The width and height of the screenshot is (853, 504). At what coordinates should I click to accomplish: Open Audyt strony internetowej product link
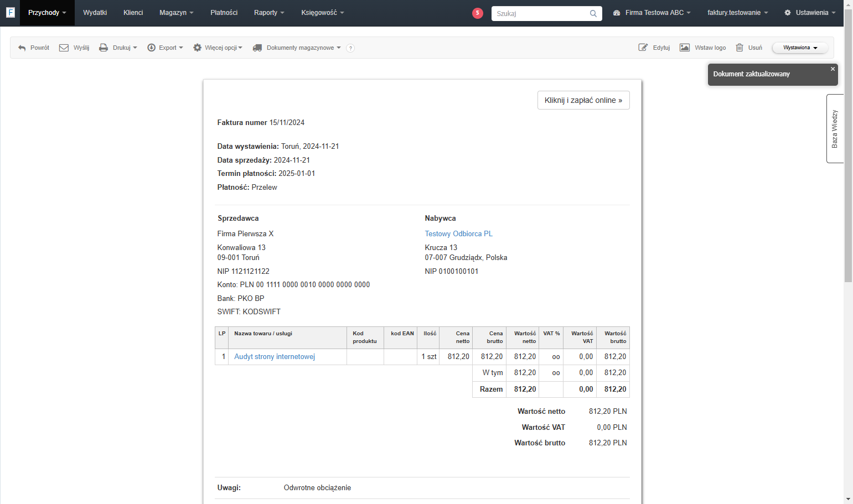(275, 357)
